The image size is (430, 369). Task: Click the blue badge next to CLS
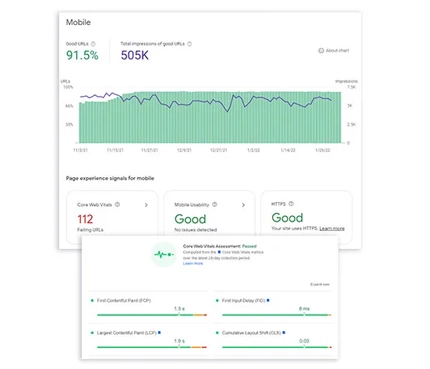pyautogui.click(x=284, y=333)
